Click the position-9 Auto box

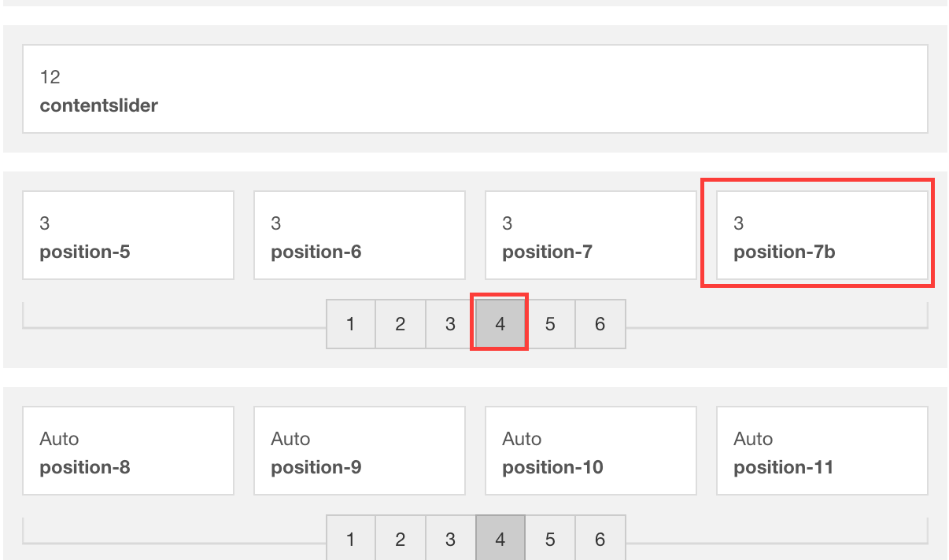tap(360, 451)
